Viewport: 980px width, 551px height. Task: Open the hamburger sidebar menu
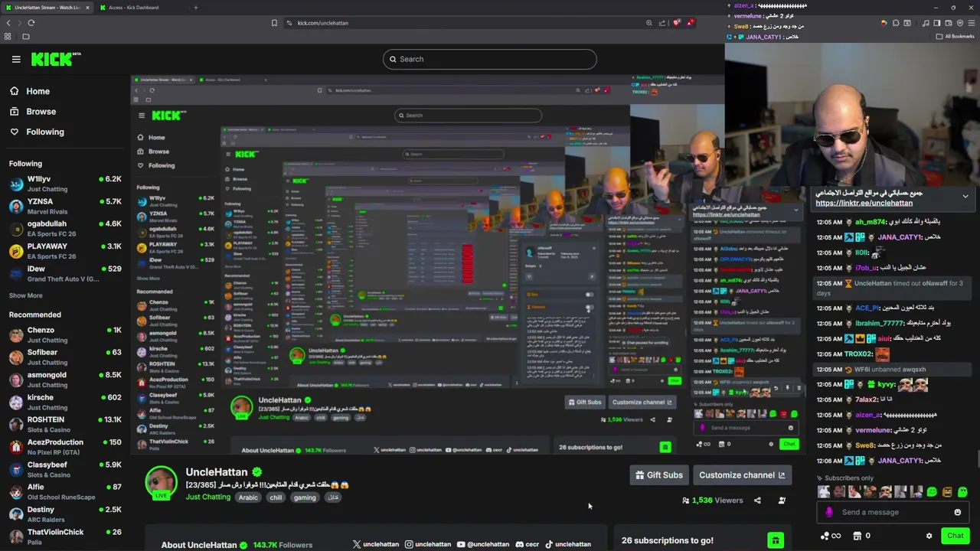click(x=16, y=59)
